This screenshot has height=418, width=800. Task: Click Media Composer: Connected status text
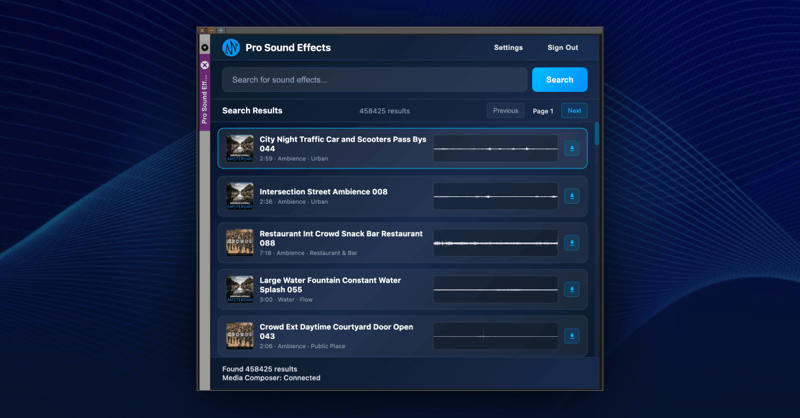(271, 378)
